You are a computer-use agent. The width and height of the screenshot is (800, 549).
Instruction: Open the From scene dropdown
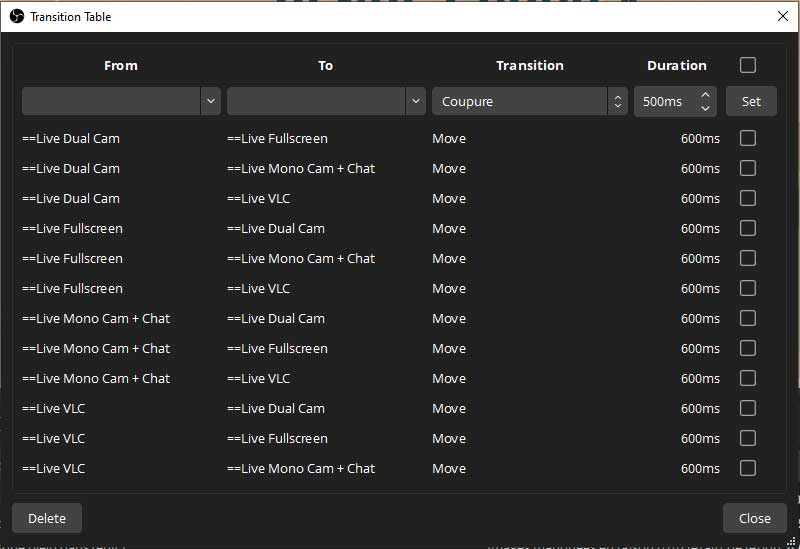pyautogui.click(x=120, y=101)
